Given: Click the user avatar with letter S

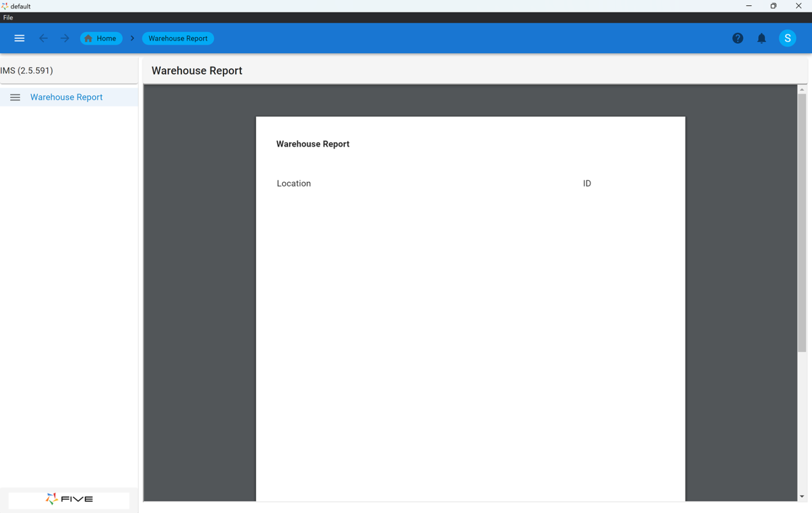Looking at the screenshot, I should 787,38.
